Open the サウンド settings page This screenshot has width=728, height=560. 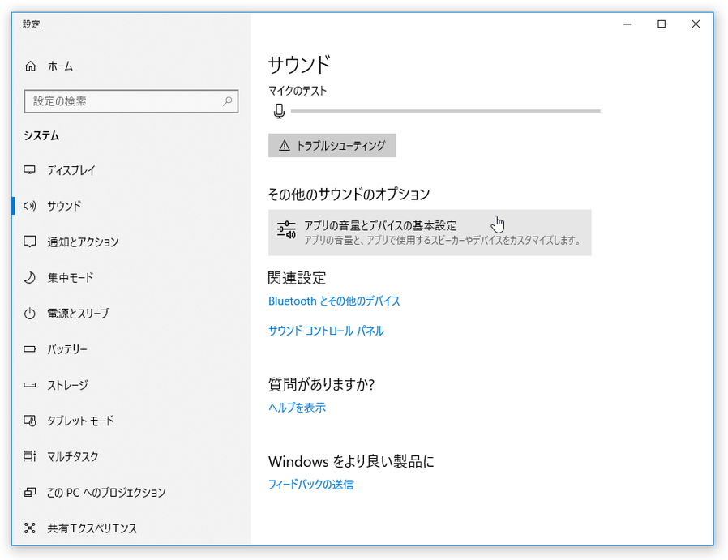tap(64, 206)
